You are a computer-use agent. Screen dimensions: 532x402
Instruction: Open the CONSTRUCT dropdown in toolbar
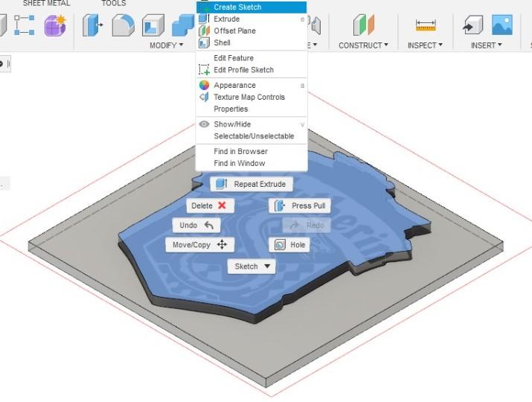(363, 45)
